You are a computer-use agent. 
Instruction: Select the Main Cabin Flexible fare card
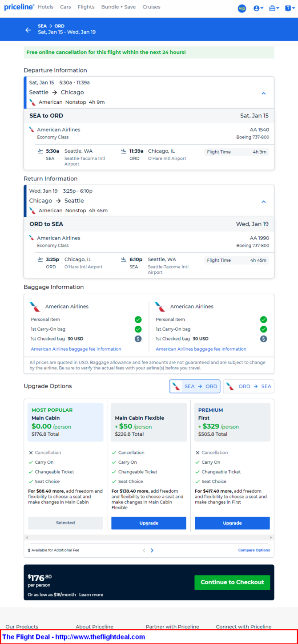tap(149, 422)
